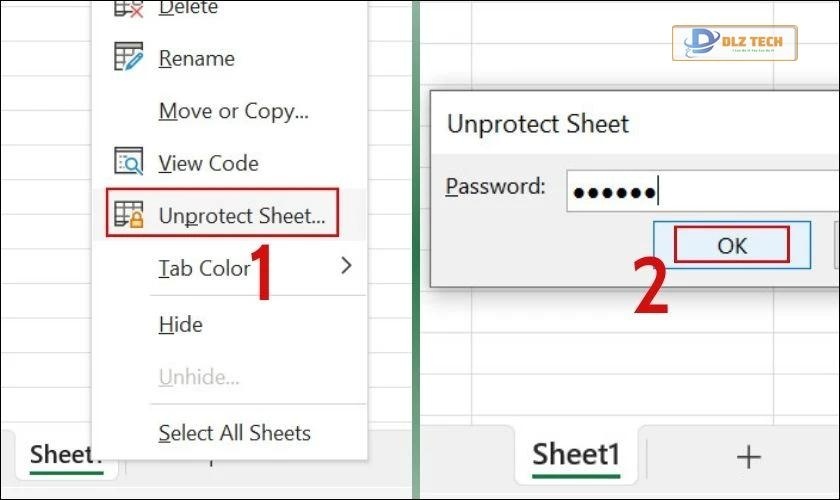
Task: Choose Select All Sheets option
Action: [234, 433]
